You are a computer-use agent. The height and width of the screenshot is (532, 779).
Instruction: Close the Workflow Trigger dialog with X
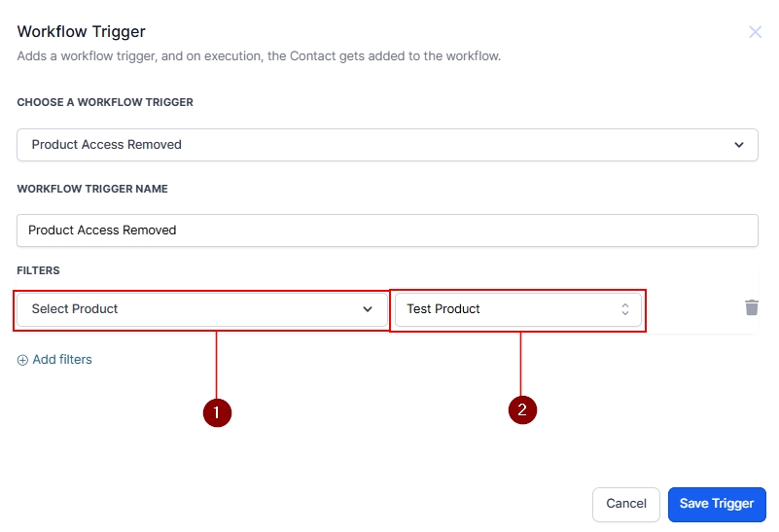coord(755,32)
